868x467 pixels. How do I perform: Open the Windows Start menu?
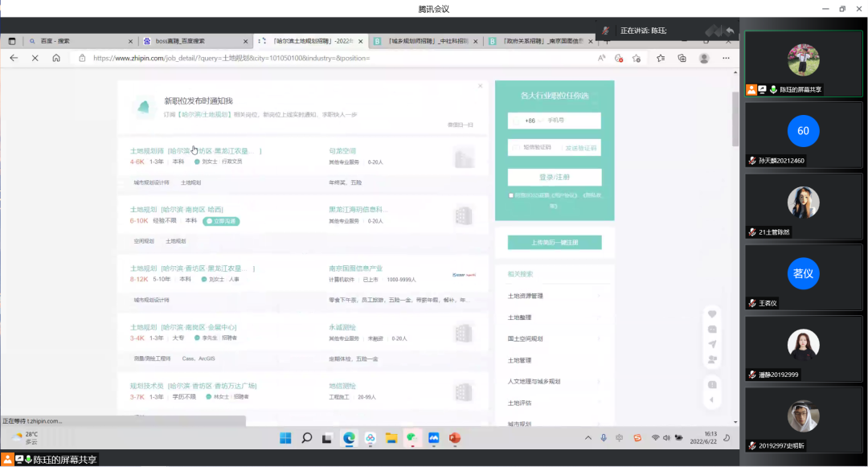point(285,438)
